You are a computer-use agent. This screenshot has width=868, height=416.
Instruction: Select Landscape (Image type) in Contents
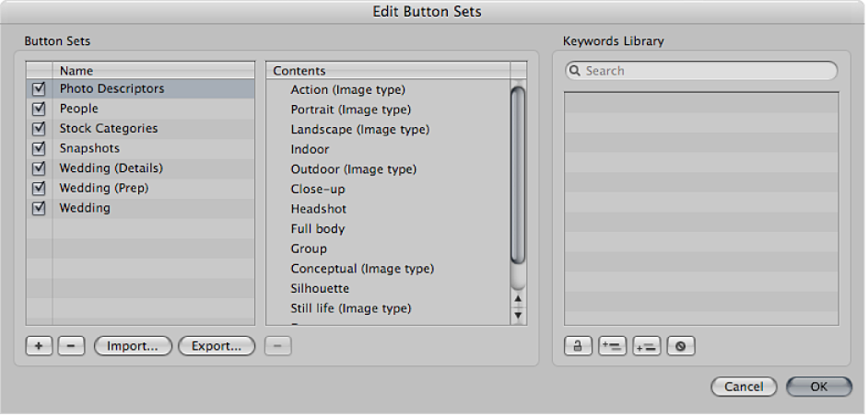click(360, 130)
